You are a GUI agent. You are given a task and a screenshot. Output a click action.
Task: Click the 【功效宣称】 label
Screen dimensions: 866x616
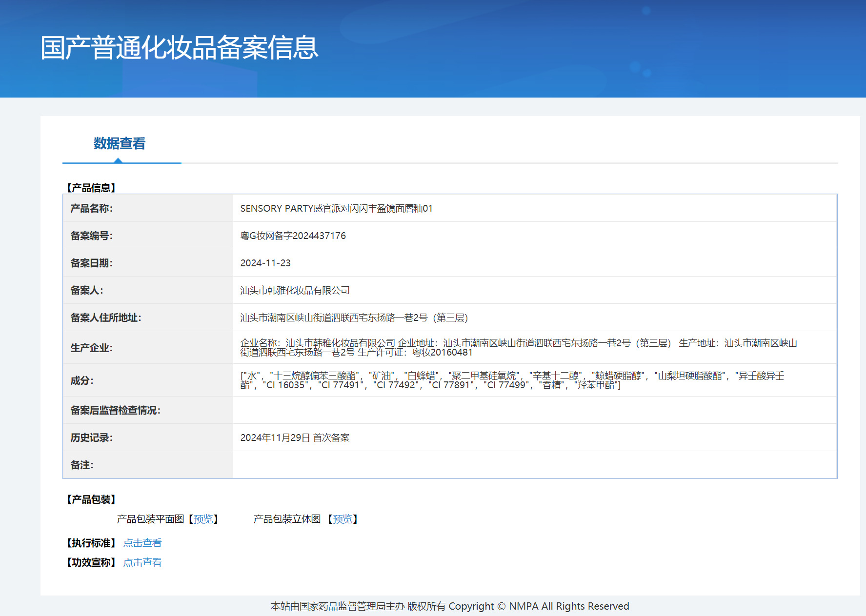[x=91, y=562]
